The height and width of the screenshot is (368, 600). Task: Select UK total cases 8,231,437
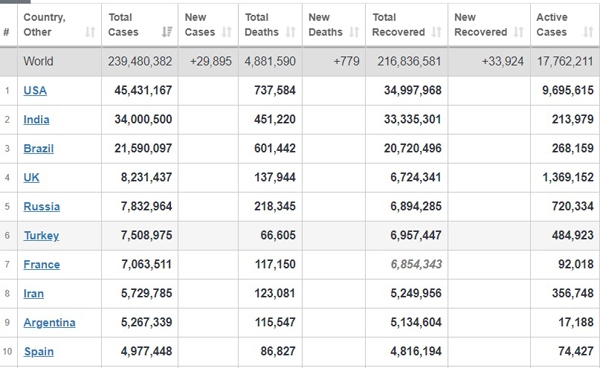pyautogui.click(x=147, y=177)
